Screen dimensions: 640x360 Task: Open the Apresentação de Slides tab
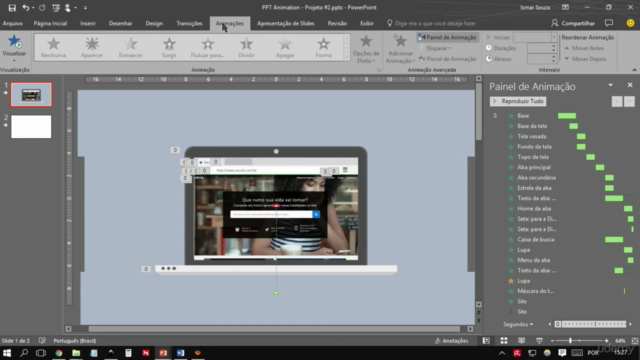(x=286, y=23)
